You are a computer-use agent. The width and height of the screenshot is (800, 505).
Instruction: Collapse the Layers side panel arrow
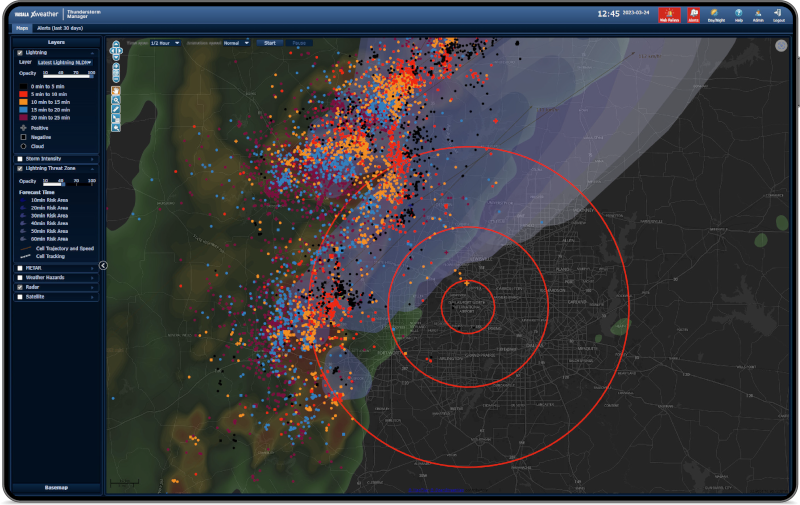pos(104,265)
